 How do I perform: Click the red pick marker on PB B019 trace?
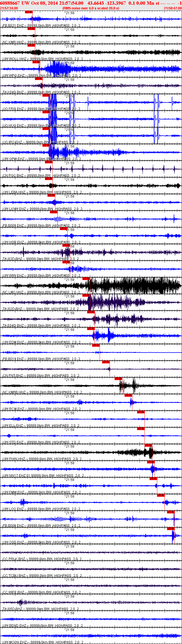[96, 345]
